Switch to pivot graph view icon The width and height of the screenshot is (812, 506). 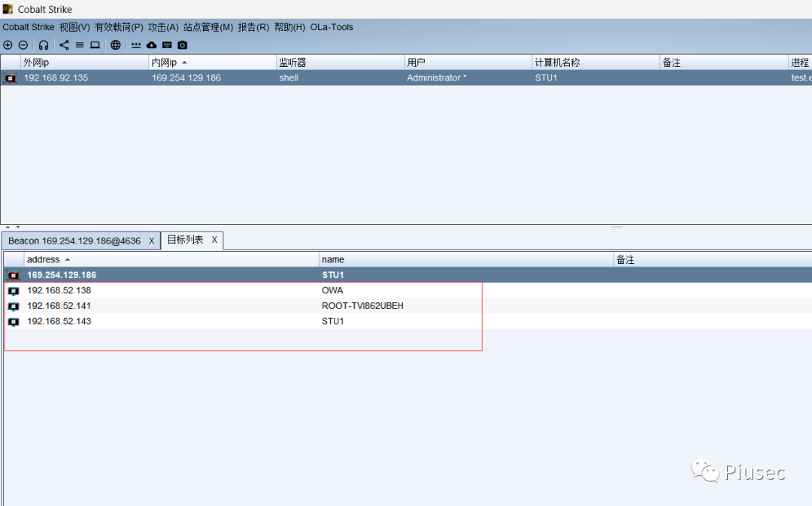pos(64,45)
